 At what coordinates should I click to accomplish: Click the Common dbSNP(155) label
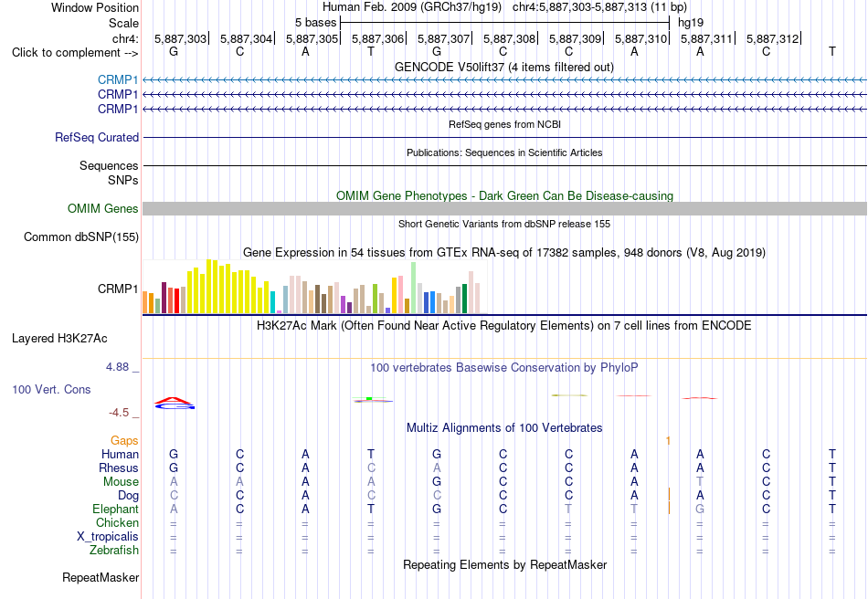tap(81, 236)
